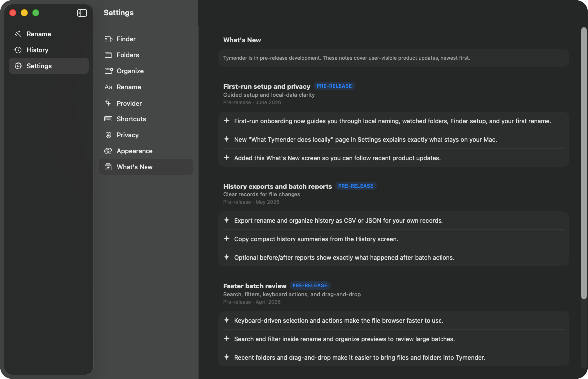The width and height of the screenshot is (588, 379).
Task: Go to Folders settings
Action: click(x=146, y=55)
